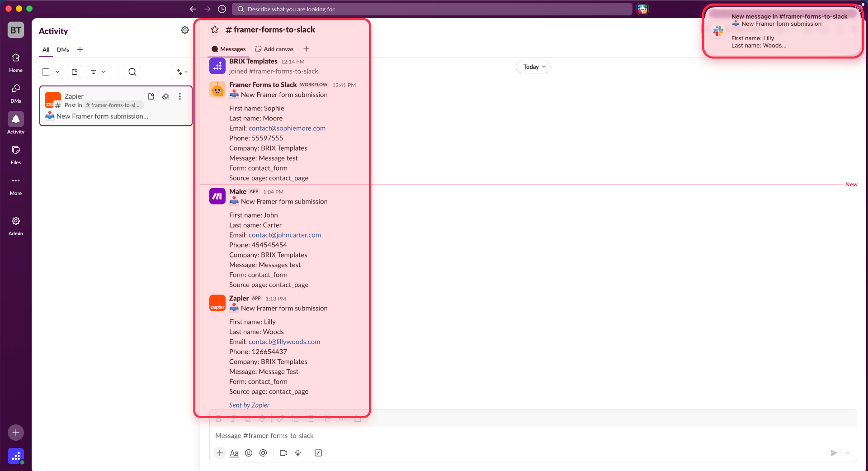The image size is (868, 471).
Task: Click the attach plus icon in message composer
Action: 220,453
